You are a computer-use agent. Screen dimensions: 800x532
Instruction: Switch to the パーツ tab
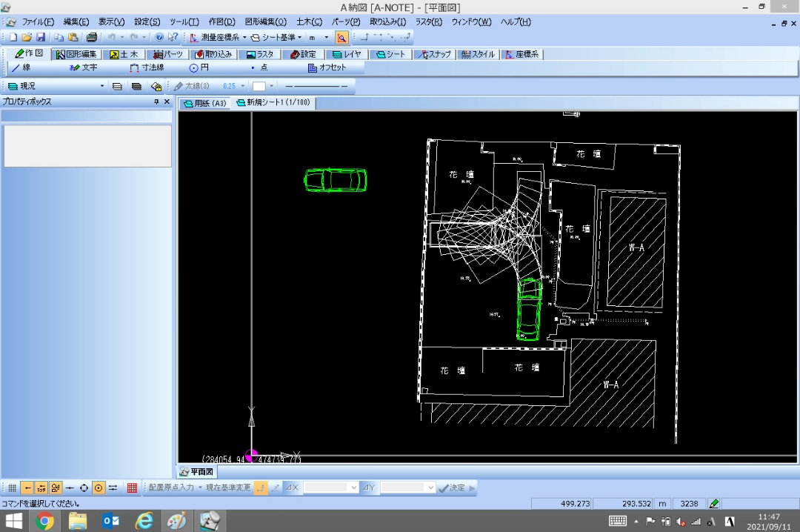click(x=168, y=55)
